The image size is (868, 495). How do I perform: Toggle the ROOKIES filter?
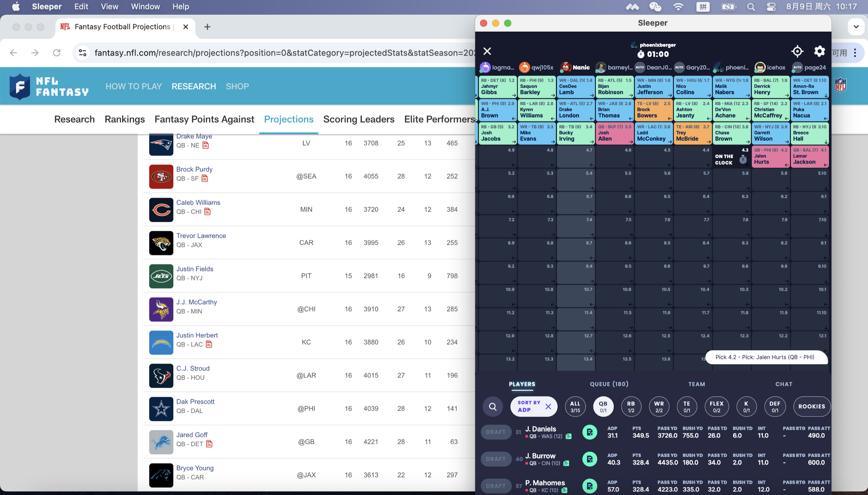click(812, 406)
